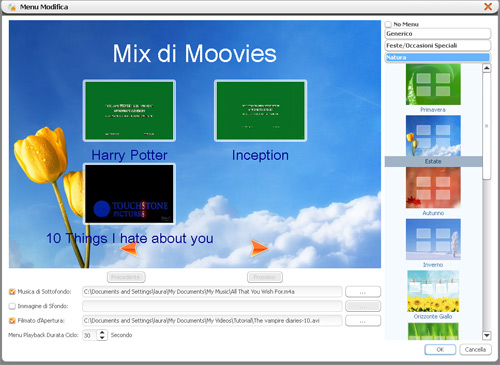Select the Inverno menu template thumbnail

[x=433, y=239]
